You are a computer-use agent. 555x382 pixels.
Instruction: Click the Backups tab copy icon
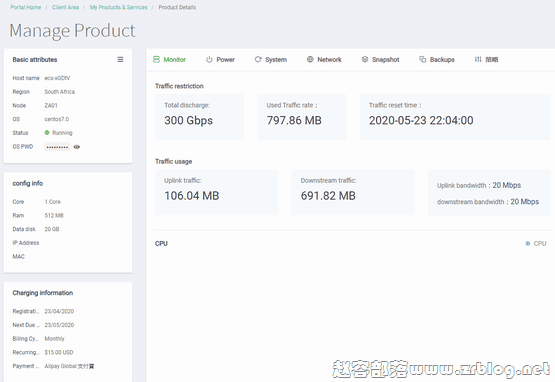(x=423, y=59)
